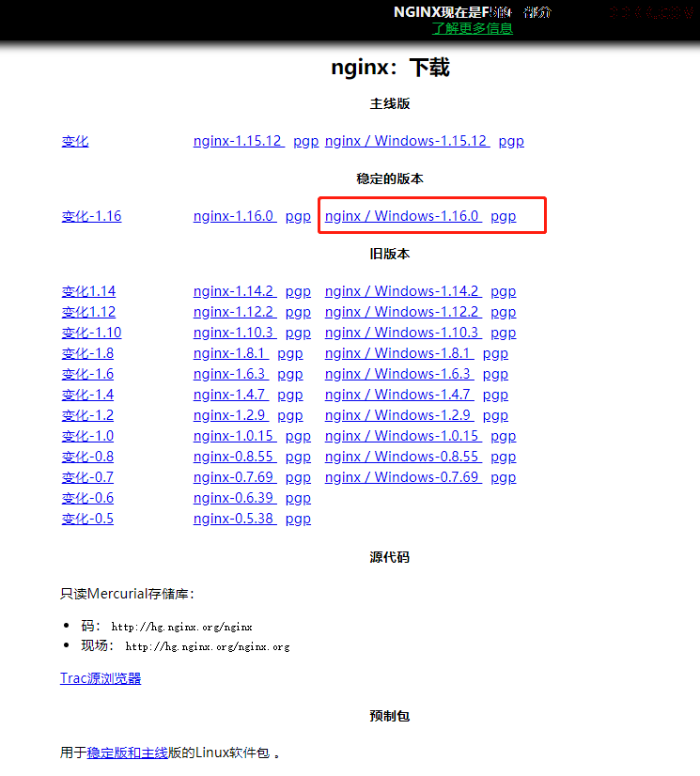
Task: Open the mainline 变化 changes link
Action: click(75, 141)
